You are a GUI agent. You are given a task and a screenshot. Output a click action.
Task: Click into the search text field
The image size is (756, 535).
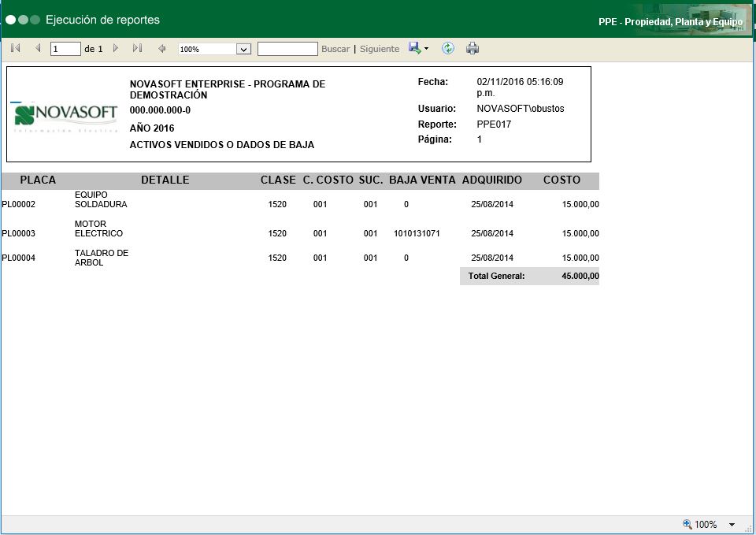(x=287, y=49)
